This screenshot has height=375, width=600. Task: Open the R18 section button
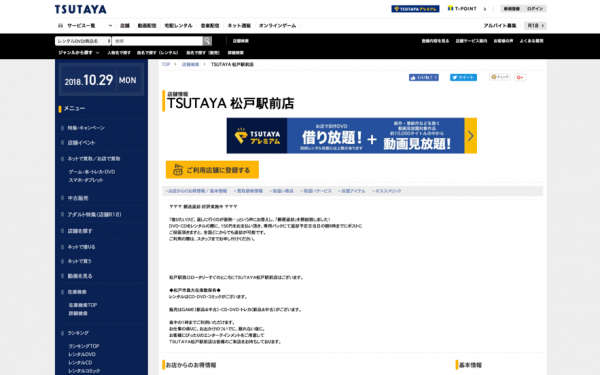[x=535, y=26]
